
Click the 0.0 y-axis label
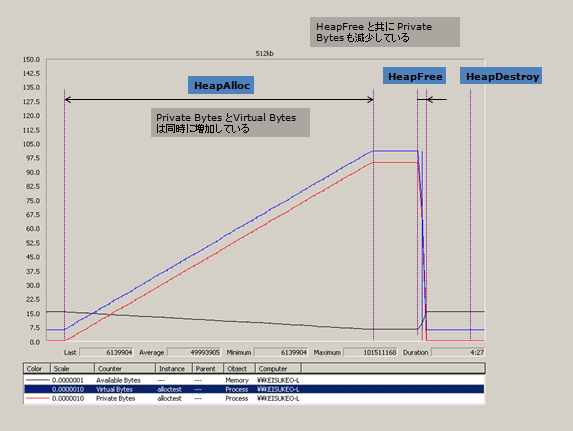(x=35, y=342)
